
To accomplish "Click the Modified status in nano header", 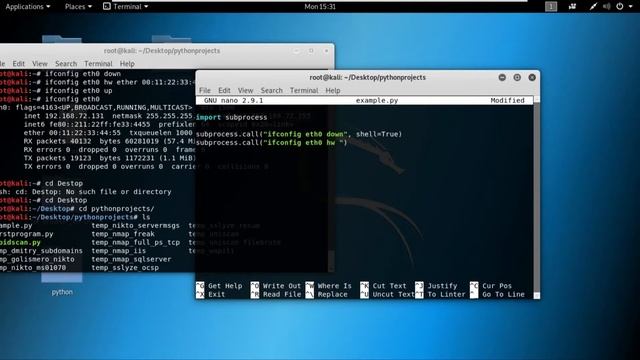I will [x=507, y=100].
